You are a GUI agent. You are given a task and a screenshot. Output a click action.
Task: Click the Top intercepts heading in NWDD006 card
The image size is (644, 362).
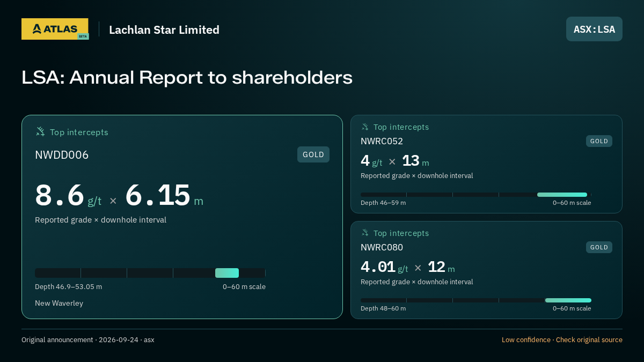(x=79, y=132)
